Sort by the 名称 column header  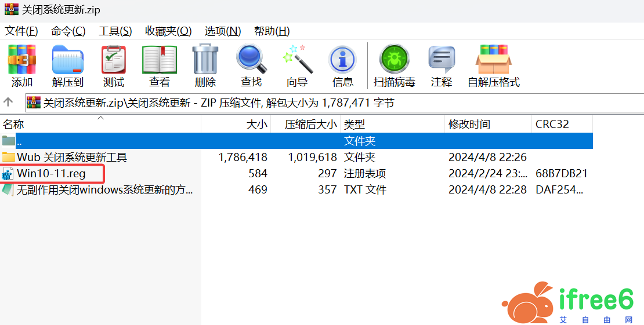pyautogui.click(x=100, y=125)
